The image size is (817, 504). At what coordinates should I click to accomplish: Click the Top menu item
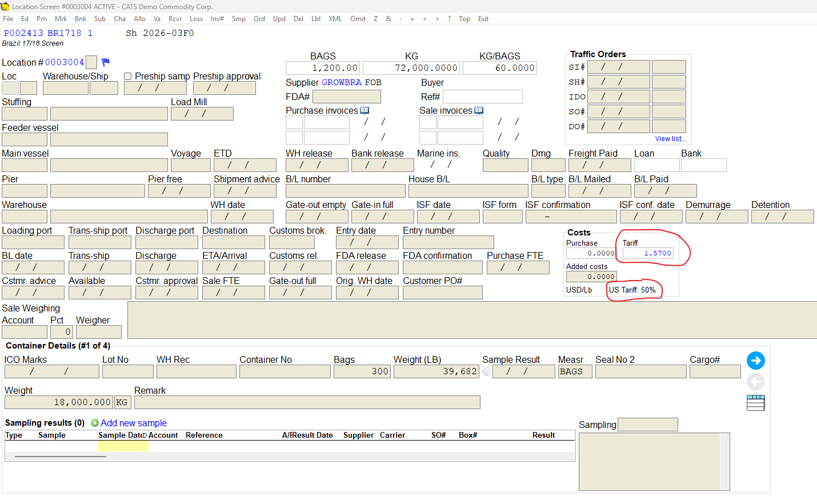[x=464, y=19]
